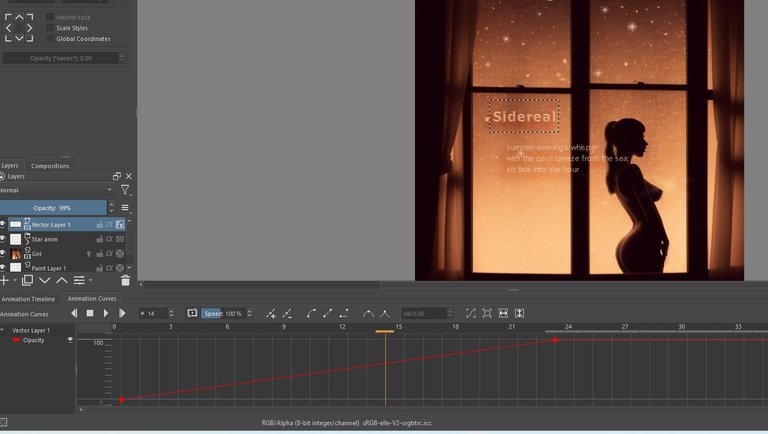Viewport: 768px width, 434px height.
Task: Adjust the layer Opacity 99% slider
Action: tap(53, 208)
